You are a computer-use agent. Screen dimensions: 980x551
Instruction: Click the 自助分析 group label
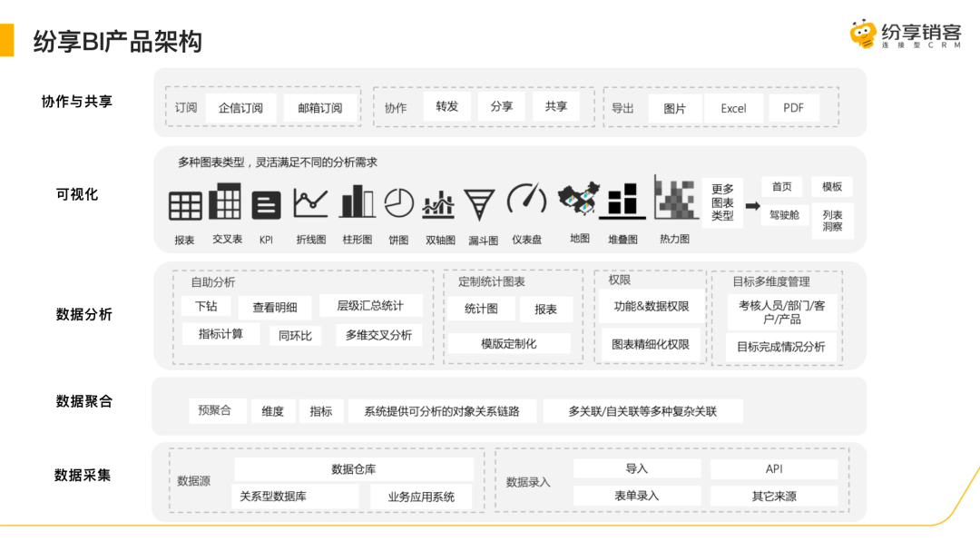click(213, 282)
